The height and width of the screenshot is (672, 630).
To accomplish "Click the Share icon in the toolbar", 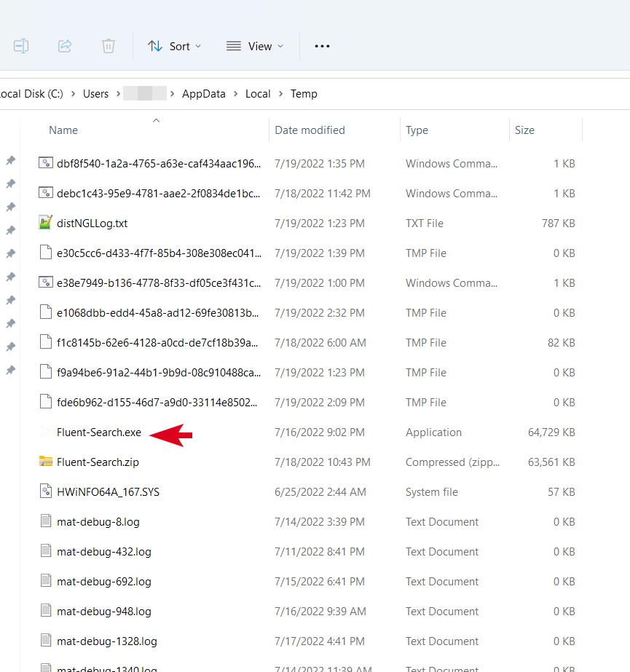I will [x=65, y=45].
